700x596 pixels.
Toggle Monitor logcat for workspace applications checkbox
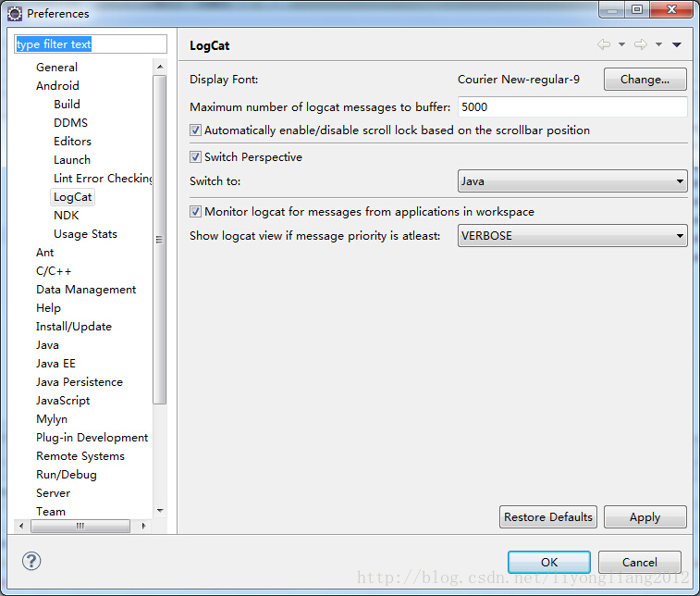pos(195,211)
